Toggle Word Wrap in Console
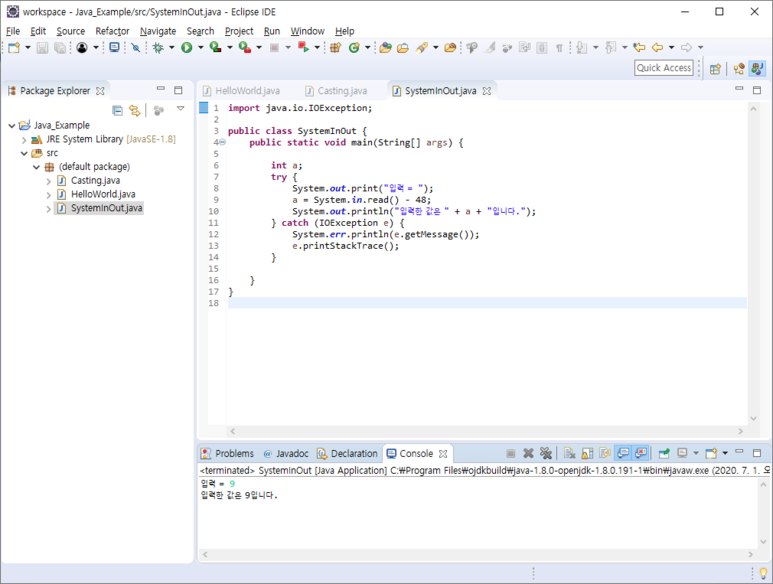This screenshot has height=584, width=773. tap(605, 453)
